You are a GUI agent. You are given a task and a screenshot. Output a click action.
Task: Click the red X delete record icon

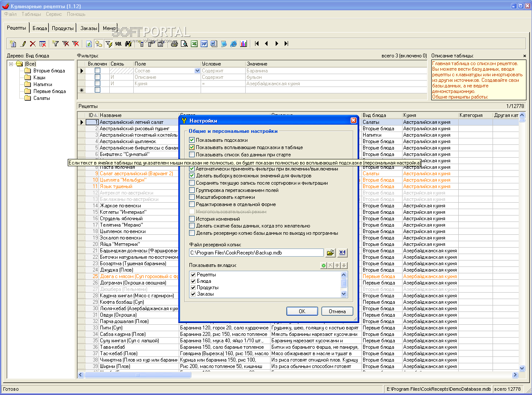(33, 44)
